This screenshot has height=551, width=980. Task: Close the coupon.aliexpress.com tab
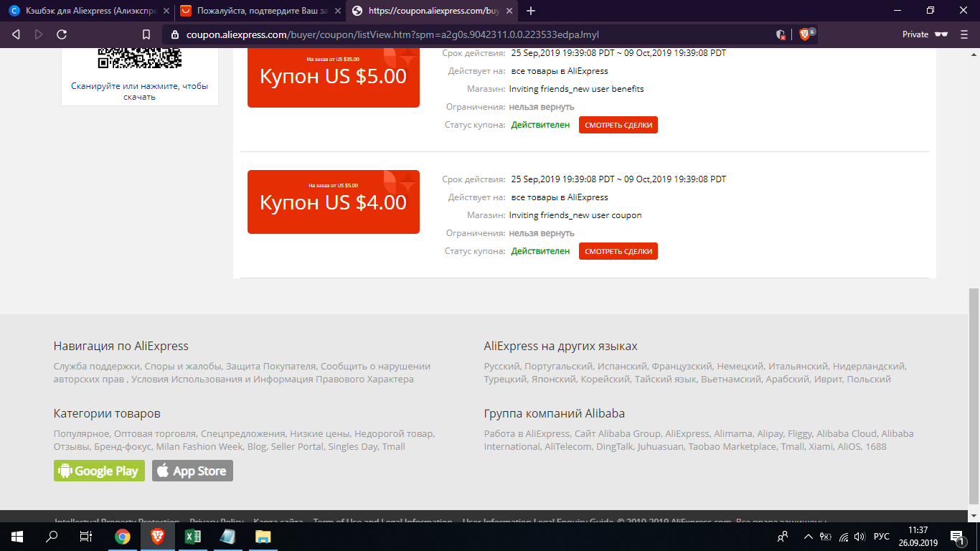(510, 11)
